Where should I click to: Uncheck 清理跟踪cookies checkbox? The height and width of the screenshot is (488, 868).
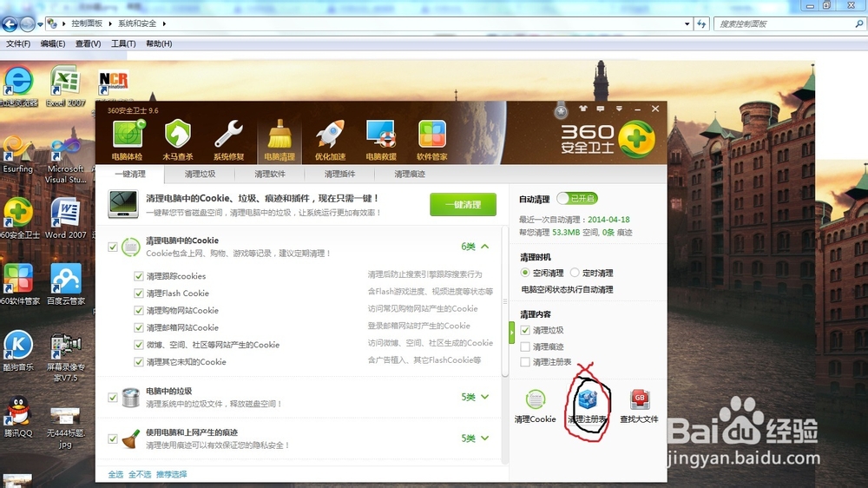pos(139,276)
